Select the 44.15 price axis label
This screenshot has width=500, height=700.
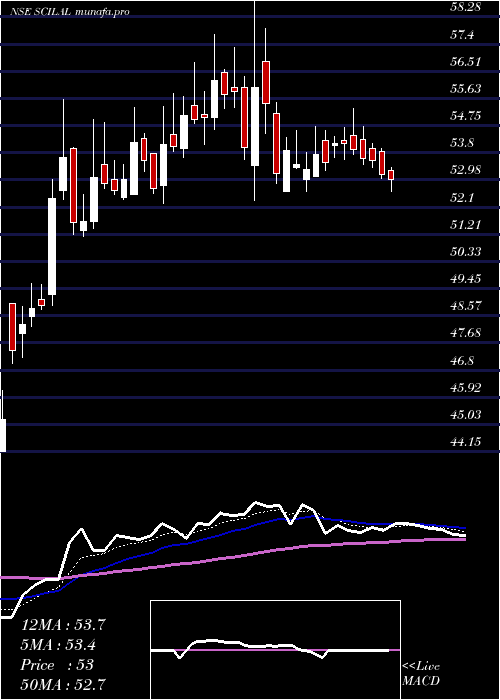466,442
